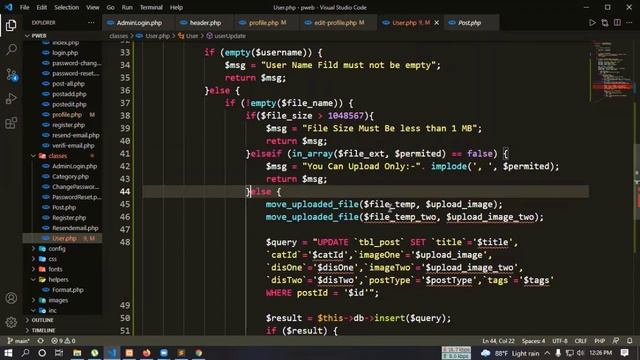Open the Edit menu
This screenshot has width=640, height=360.
click(x=42, y=7)
